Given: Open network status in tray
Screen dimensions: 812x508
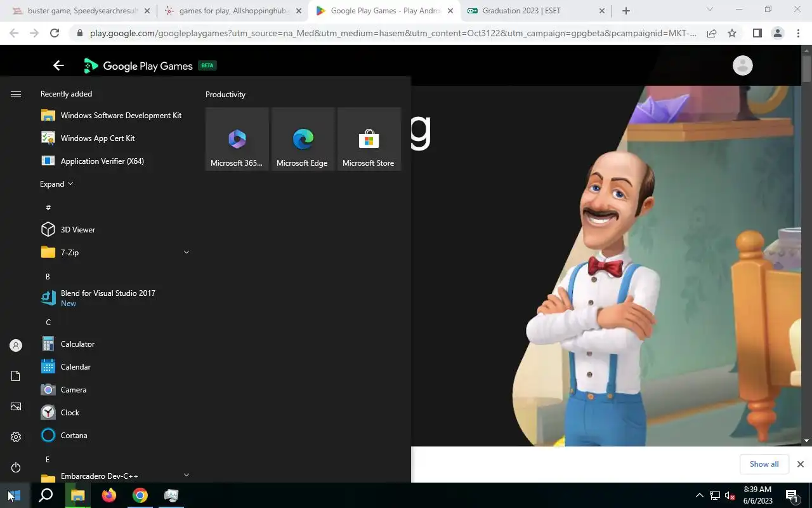Looking at the screenshot, I should [x=714, y=495].
